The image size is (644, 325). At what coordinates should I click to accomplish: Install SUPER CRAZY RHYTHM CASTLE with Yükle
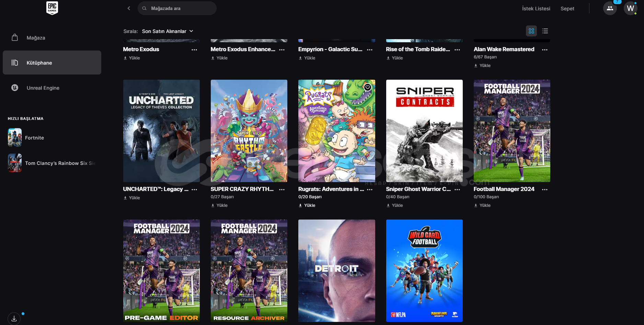tap(219, 205)
